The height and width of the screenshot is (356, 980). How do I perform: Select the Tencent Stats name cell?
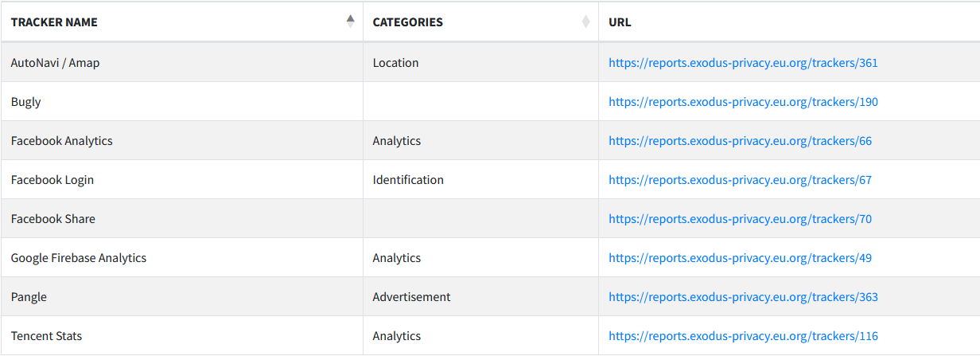(181, 335)
